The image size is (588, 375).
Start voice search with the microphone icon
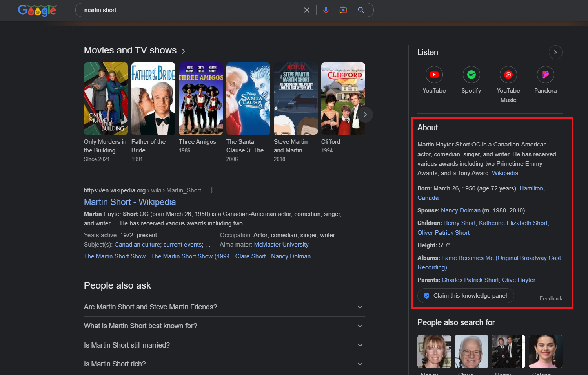click(326, 10)
